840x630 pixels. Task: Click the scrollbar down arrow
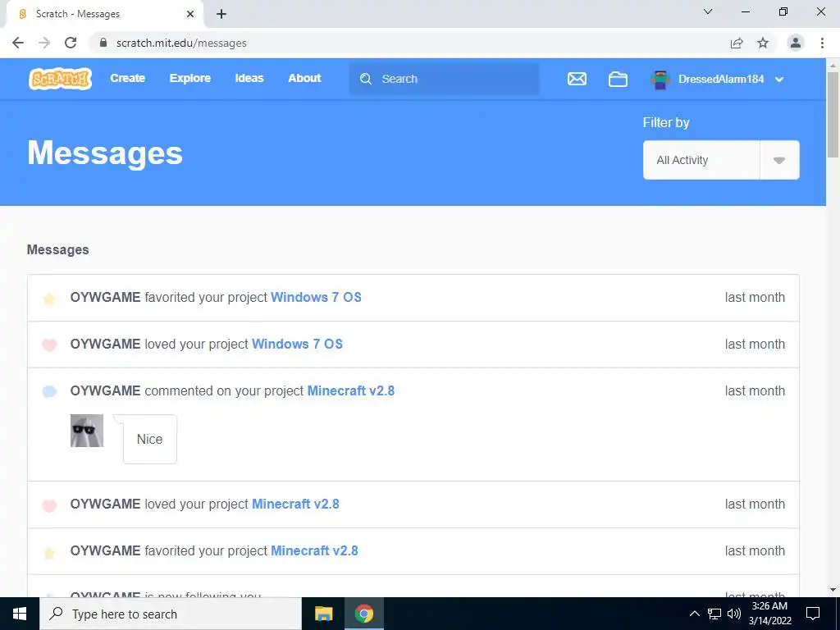pyautogui.click(x=833, y=590)
